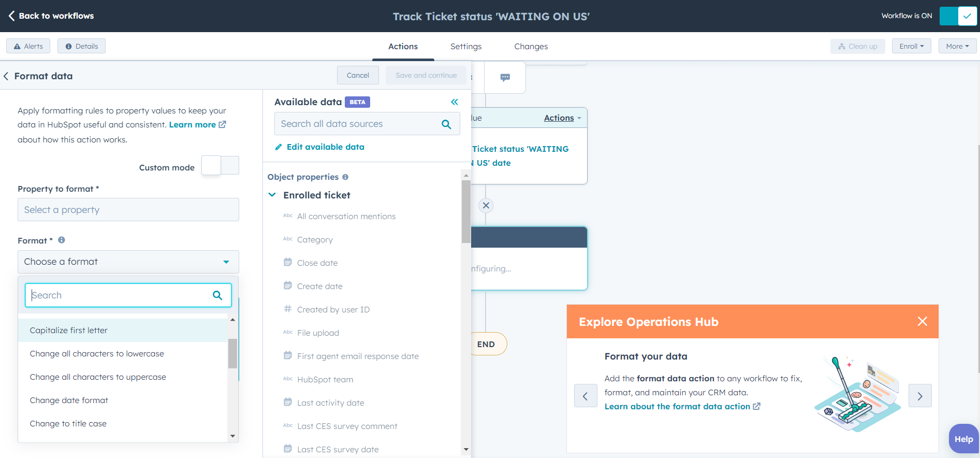Click the comment bubble icon

point(505,77)
